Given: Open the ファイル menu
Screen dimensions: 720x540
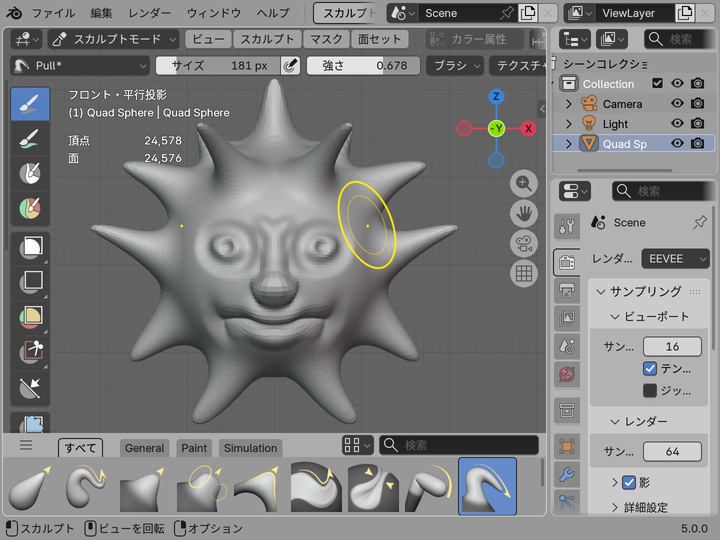Looking at the screenshot, I should (53, 13).
